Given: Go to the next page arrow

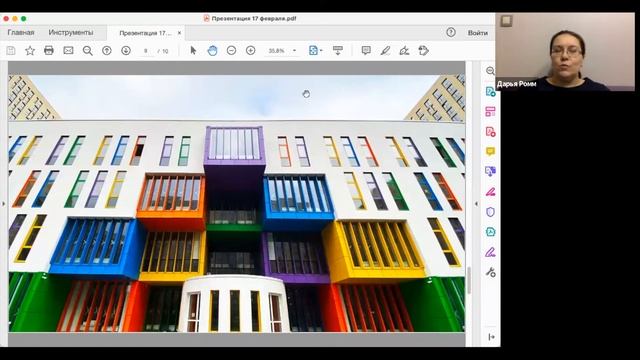Looking at the screenshot, I should [x=126, y=51].
